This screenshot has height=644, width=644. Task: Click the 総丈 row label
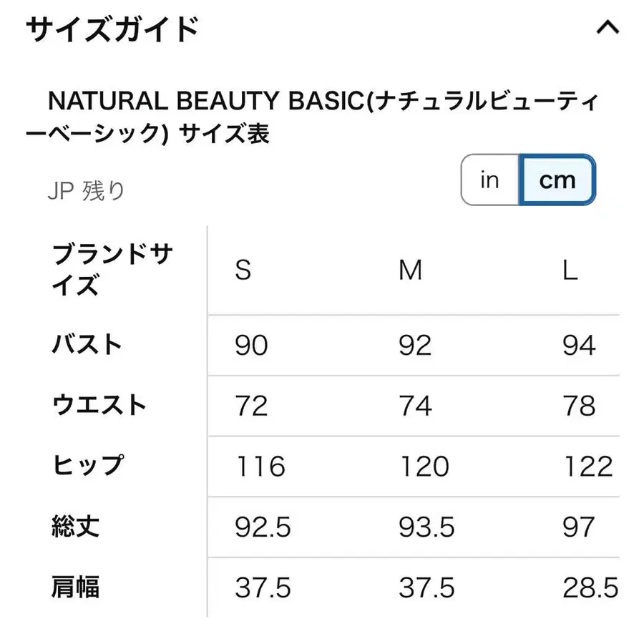tap(75, 527)
